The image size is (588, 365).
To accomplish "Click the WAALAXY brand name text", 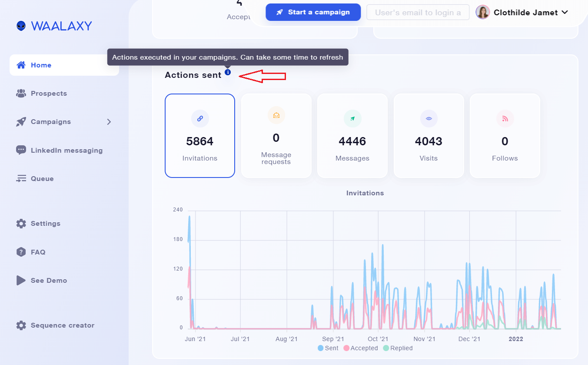I will click(61, 26).
